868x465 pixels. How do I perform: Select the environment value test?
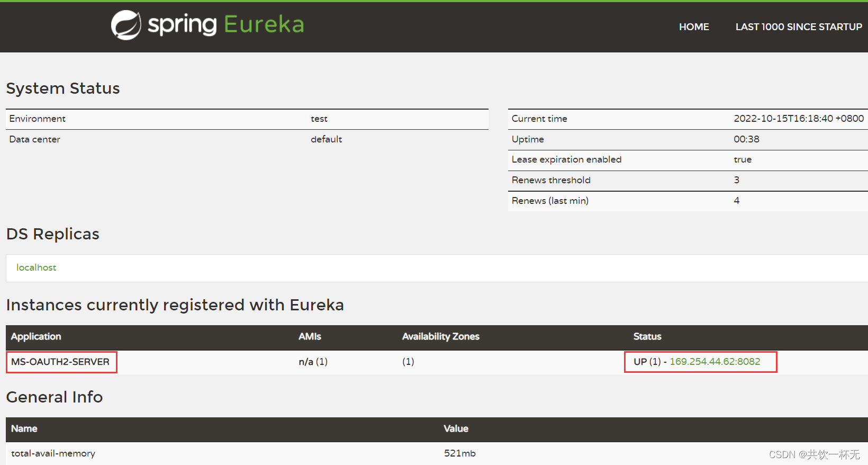[319, 119]
